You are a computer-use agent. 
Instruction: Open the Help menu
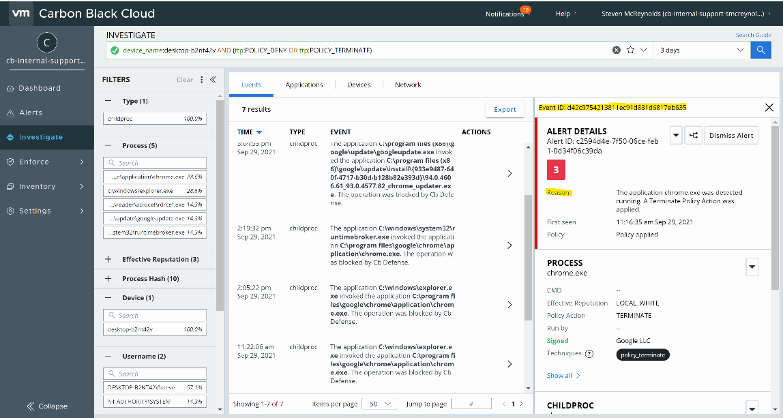point(566,14)
